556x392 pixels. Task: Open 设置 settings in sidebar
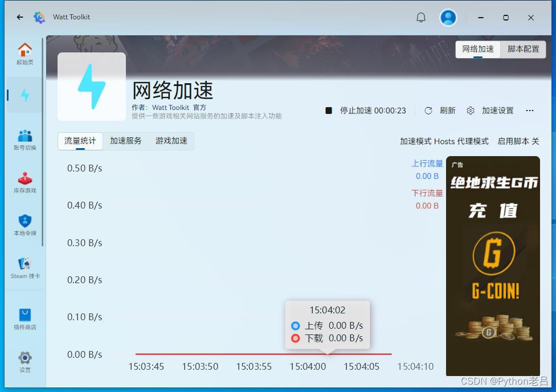click(x=25, y=362)
